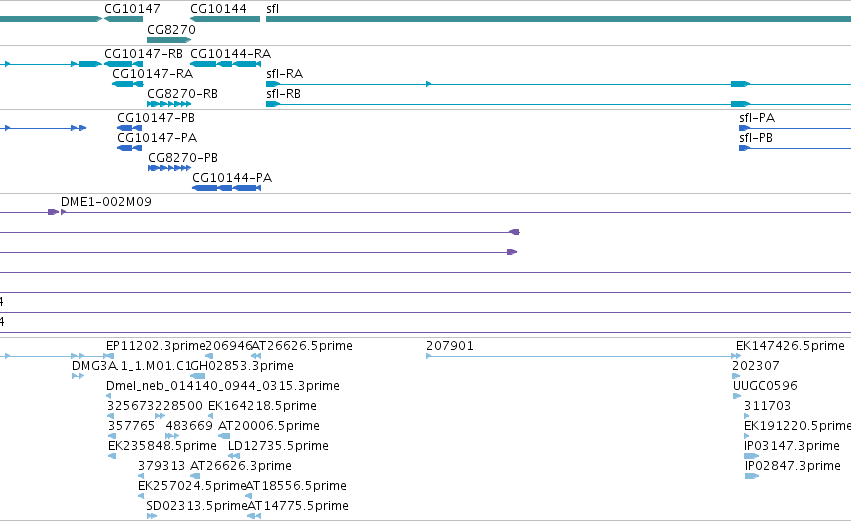Click the AT18556.5prime label
The width and height of the screenshot is (851, 521).
point(296,486)
